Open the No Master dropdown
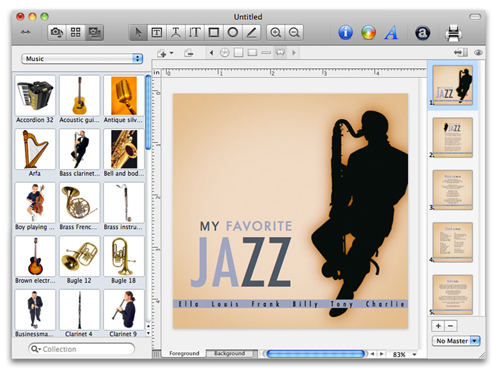 pyautogui.click(x=456, y=341)
